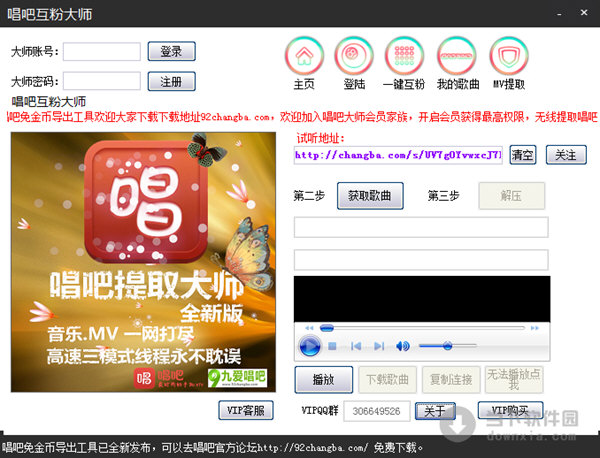Click the media player play button
The image size is (600, 458).
(310, 346)
